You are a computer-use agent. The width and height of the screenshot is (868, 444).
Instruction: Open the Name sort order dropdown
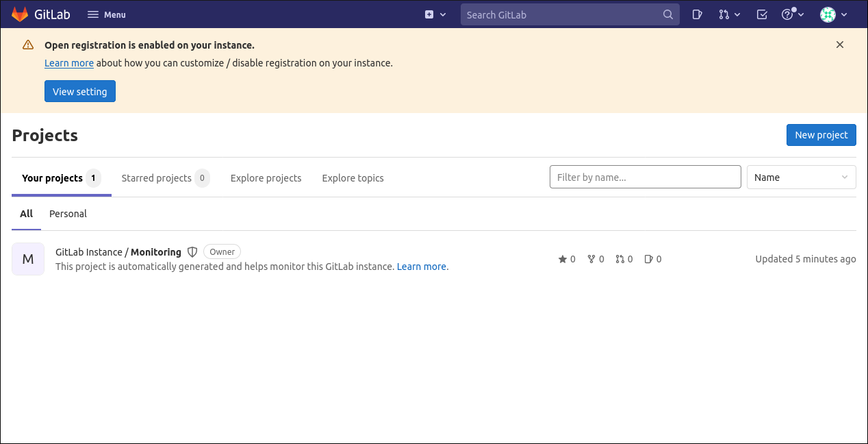pyautogui.click(x=801, y=177)
